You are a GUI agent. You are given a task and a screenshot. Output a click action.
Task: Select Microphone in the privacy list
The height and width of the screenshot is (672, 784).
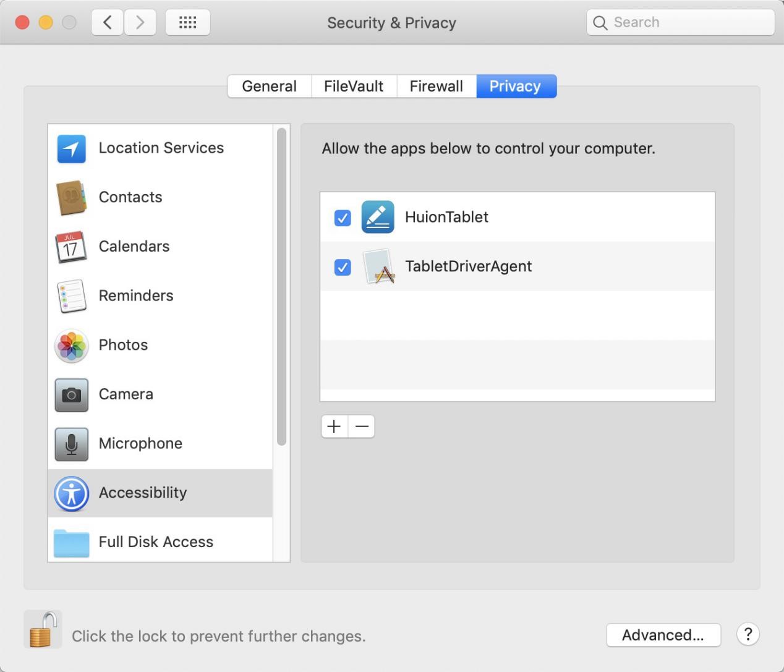[160, 444]
